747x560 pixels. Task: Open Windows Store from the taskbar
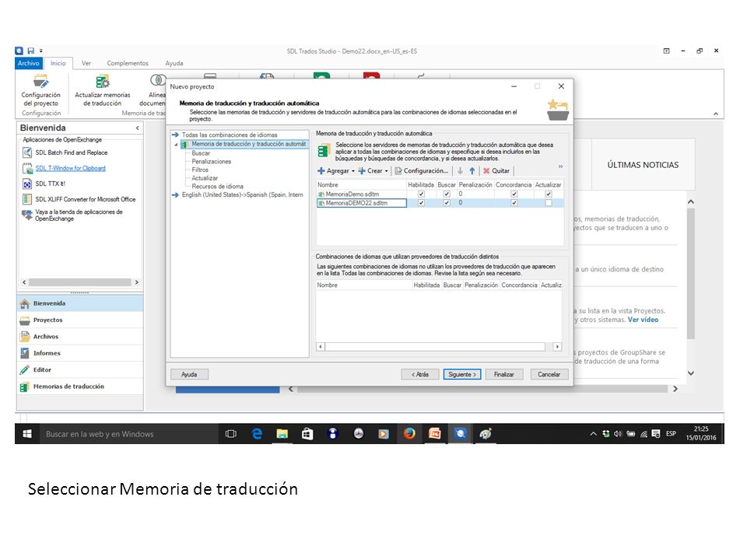(x=308, y=434)
